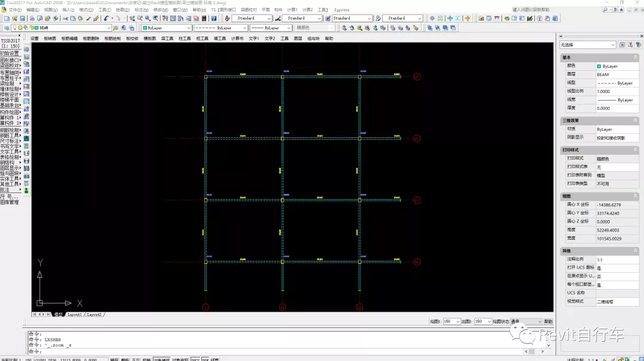
Task: Click the orange crosshair icon in top toolbar
Action: 467,19
